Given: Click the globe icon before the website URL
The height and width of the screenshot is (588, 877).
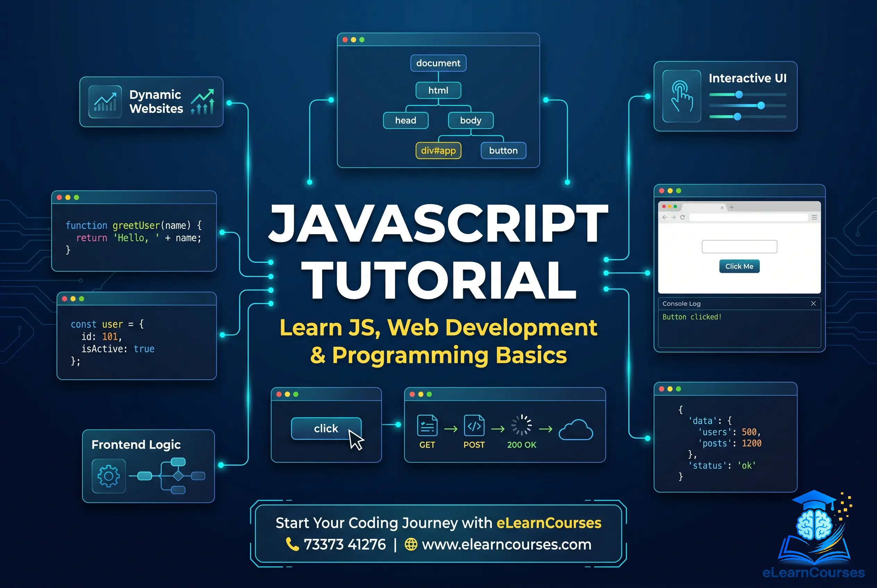Looking at the screenshot, I should tap(411, 544).
